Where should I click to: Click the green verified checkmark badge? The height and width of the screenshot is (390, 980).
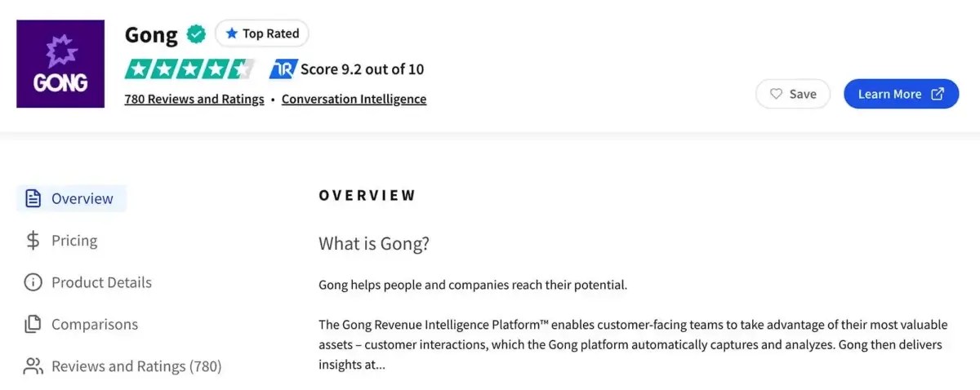196,34
